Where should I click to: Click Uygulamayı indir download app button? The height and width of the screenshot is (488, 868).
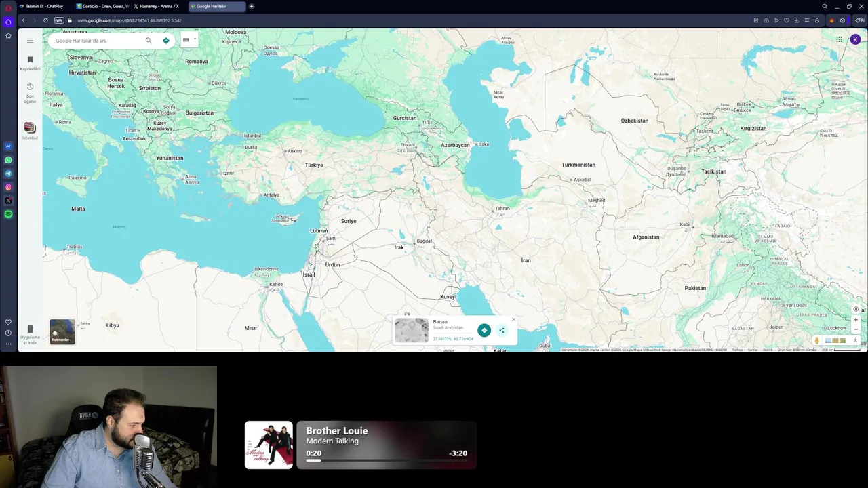pos(30,335)
